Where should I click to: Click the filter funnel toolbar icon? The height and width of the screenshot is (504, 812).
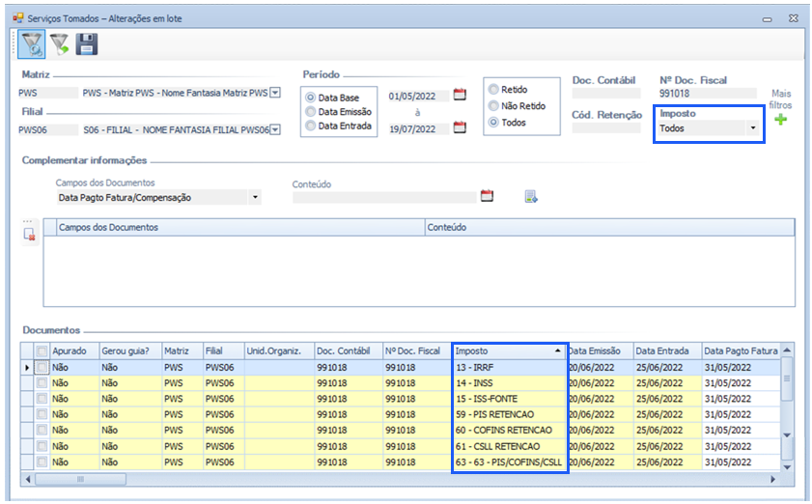(31, 44)
